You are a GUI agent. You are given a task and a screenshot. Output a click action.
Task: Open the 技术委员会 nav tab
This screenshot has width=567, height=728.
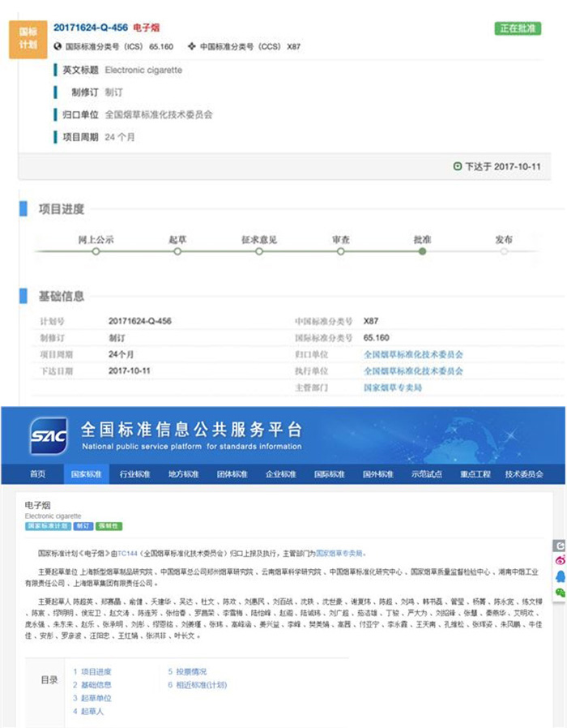point(524,474)
